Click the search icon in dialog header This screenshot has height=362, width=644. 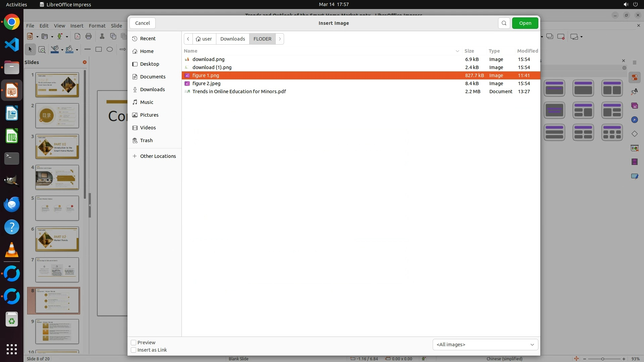[504, 23]
